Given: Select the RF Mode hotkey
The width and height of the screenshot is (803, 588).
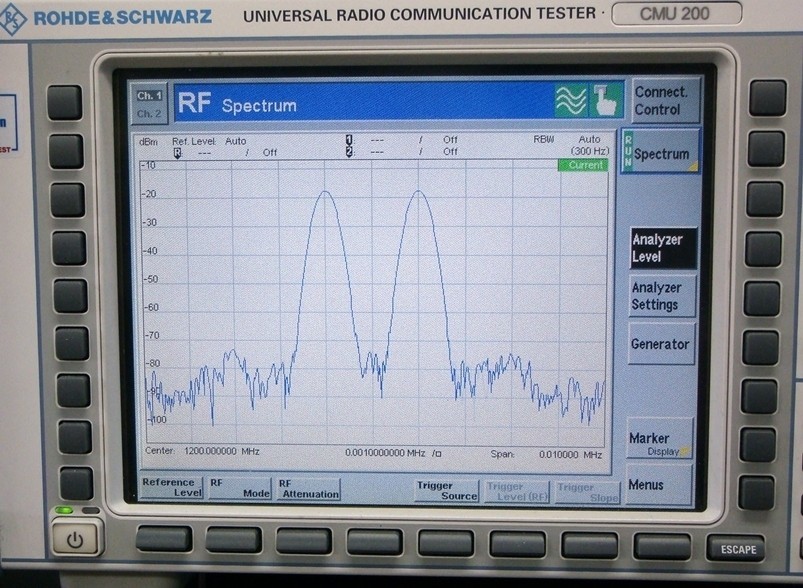Looking at the screenshot, I should pyautogui.click(x=240, y=488).
